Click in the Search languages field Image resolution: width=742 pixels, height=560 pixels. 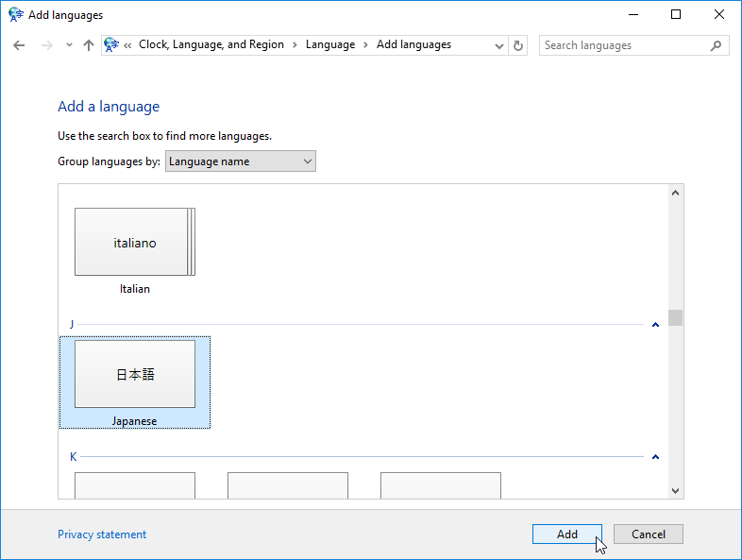click(x=623, y=45)
